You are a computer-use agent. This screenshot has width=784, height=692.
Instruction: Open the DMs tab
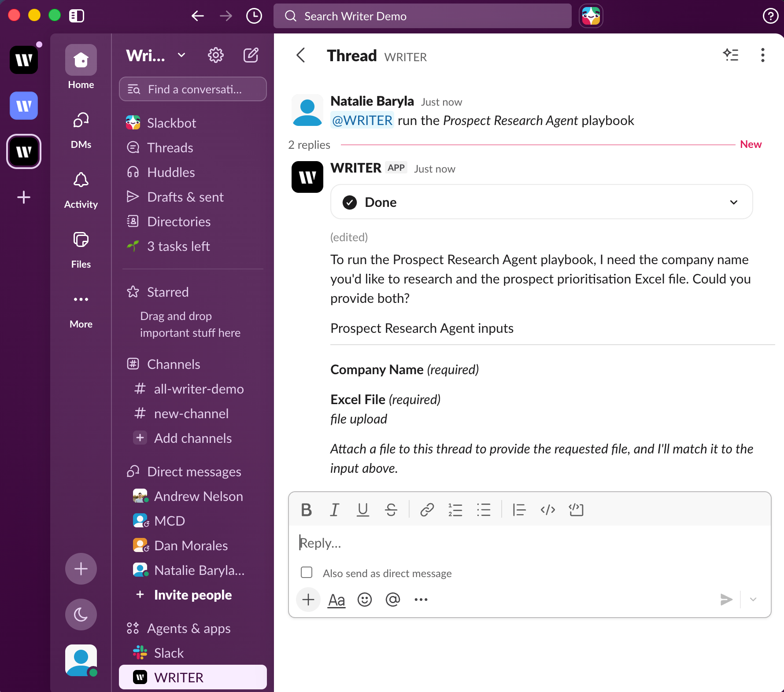tap(81, 130)
